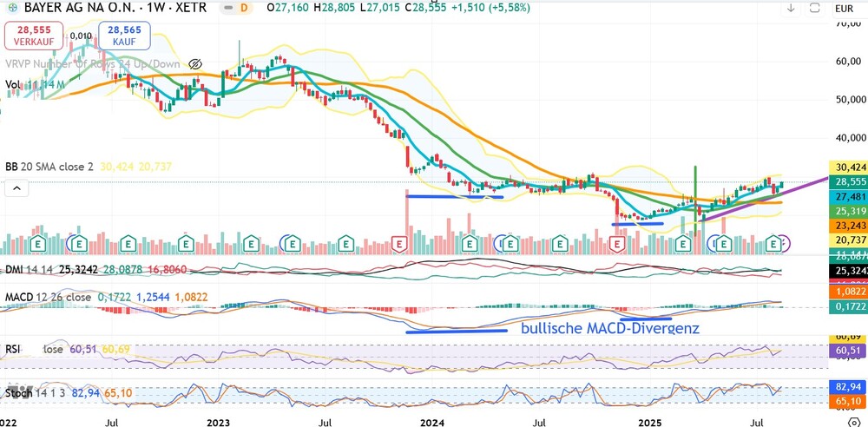Click the orange 65,10 Stoch value label
Screen dimensions: 868x427
tap(847, 401)
